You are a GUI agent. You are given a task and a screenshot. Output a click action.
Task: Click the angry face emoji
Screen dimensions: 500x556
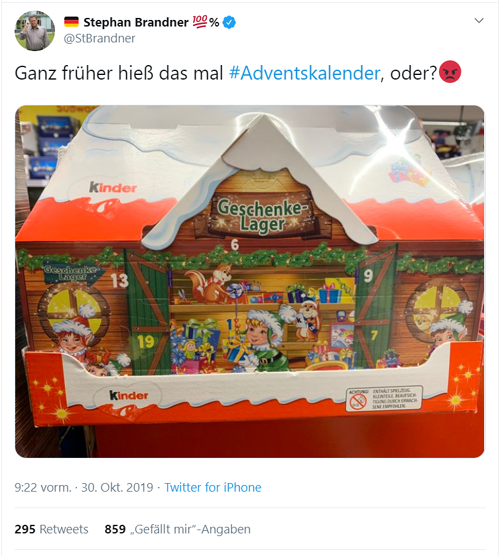tap(450, 72)
